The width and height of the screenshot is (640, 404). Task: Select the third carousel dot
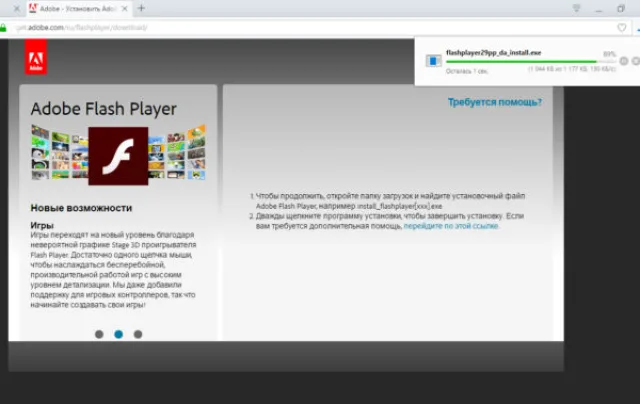pos(138,334)
